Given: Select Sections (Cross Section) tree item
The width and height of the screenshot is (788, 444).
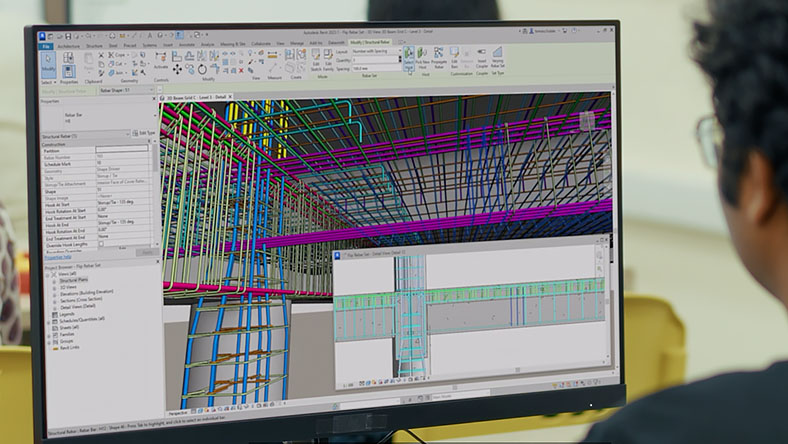Looking at the screenshot, I should [81, 300].
